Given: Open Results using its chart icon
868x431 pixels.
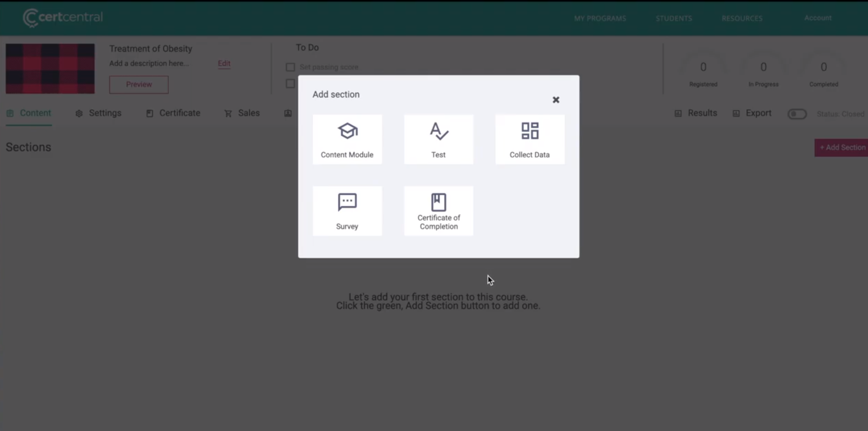Looking at the screenshot, I should (x=678, y=113).
